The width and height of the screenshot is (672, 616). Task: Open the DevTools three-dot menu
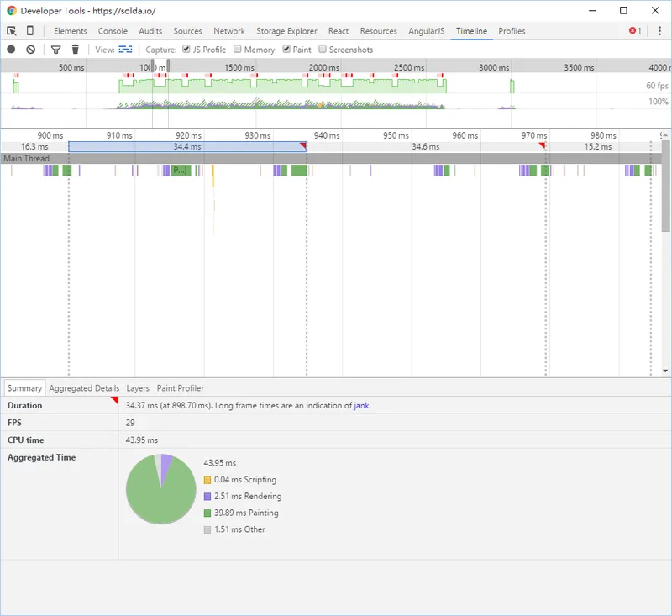(x=659, y=31)
